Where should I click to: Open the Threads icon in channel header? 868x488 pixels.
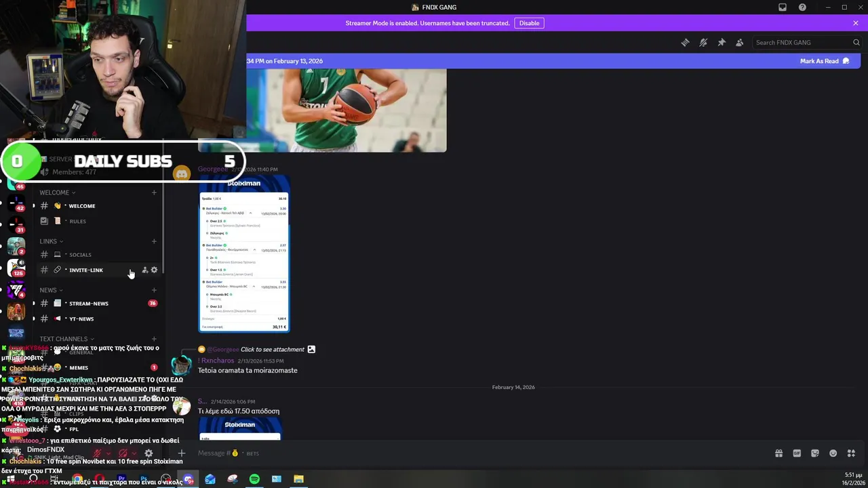(x=685, y=42)
